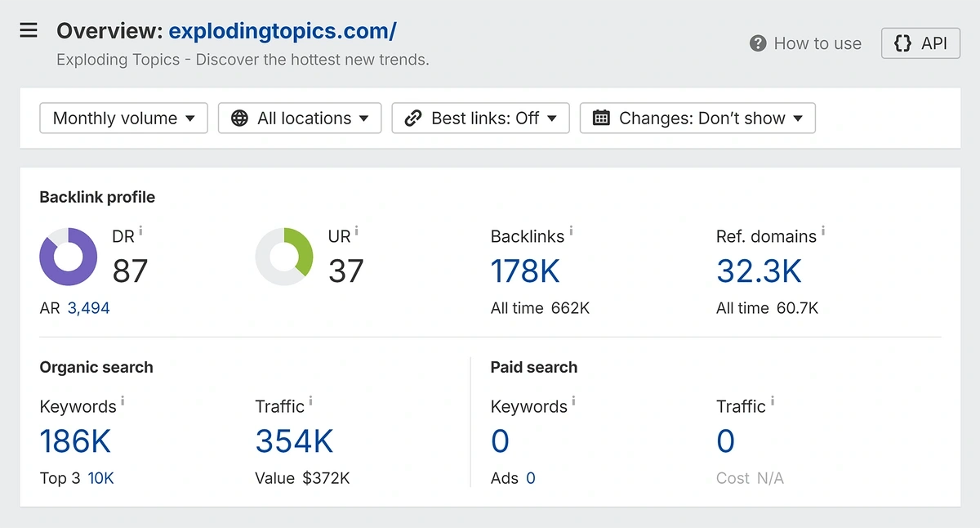Open the explodingtopics.com/ link in title
This screenshot has width=980, height=528.
pyautogui.click(x=283, y=31)
